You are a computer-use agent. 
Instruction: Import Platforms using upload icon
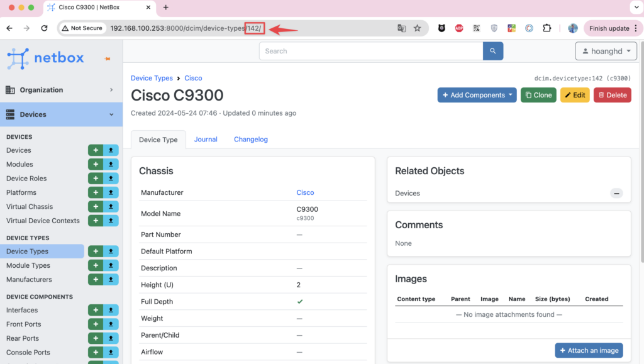click(111, 192)
